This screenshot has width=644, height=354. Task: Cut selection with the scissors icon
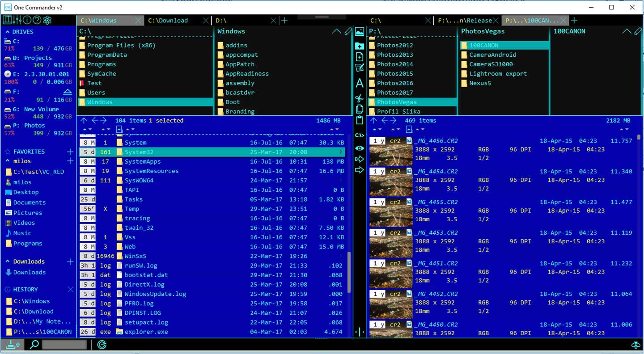tap(360, 98)
